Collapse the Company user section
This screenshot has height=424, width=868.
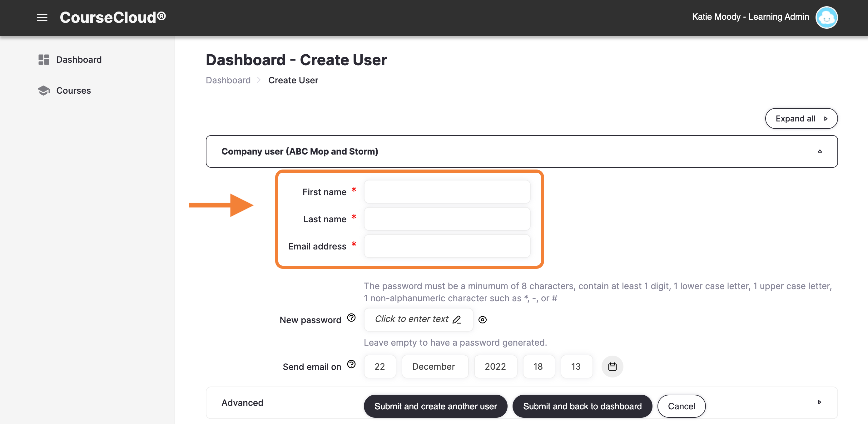tap(820, 151)
